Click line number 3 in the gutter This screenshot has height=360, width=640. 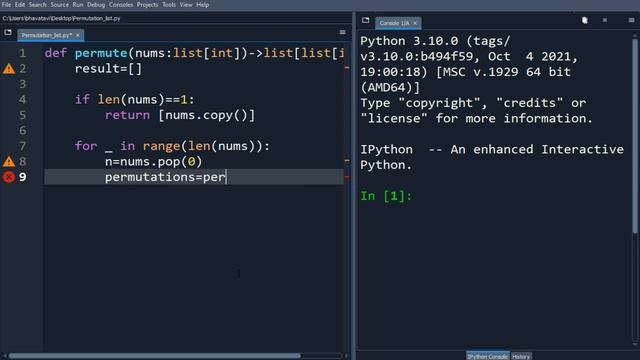[22, 84]
